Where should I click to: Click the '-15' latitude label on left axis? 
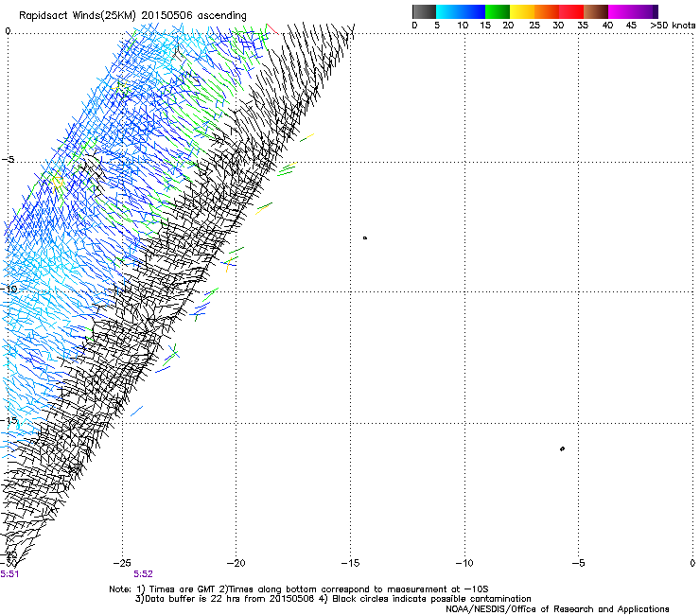pos(9,420)
